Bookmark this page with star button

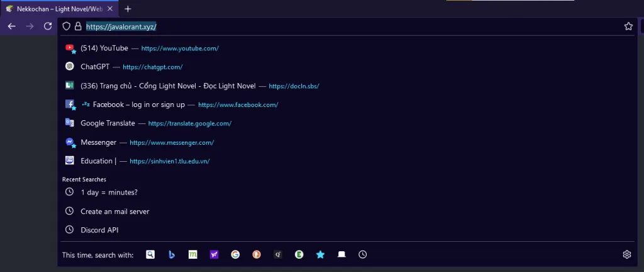(628, 26)
